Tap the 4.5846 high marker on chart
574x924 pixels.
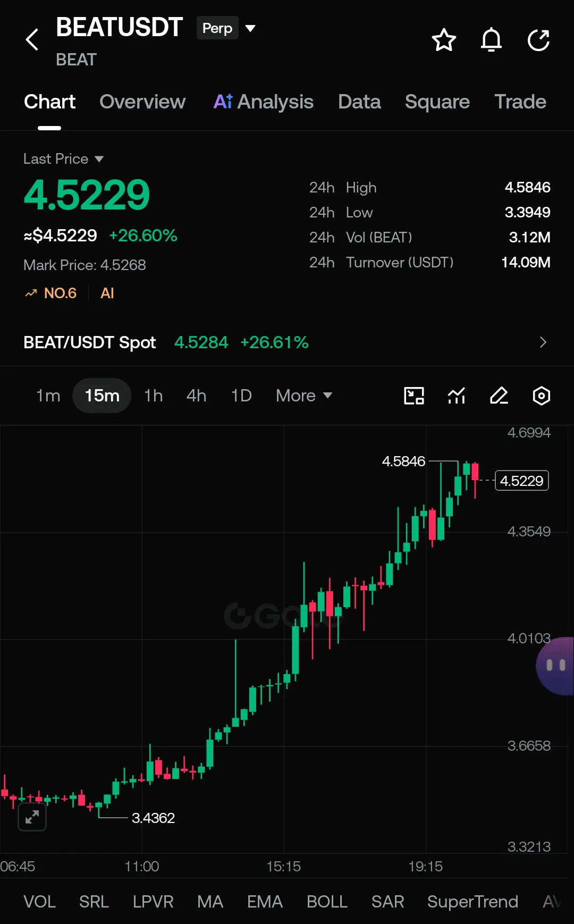pos(403,461)
